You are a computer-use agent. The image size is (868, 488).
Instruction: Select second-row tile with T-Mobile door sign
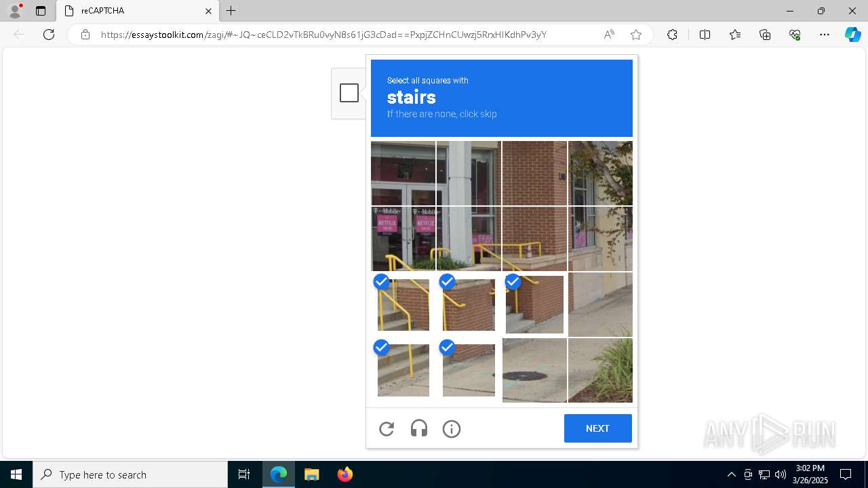pos(403,239)
